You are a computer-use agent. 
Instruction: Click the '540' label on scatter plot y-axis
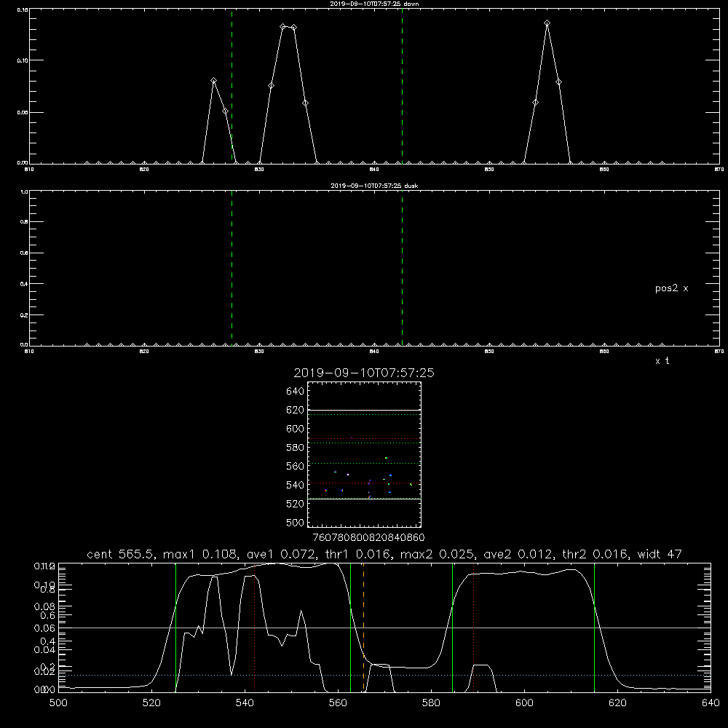point(296,485)
